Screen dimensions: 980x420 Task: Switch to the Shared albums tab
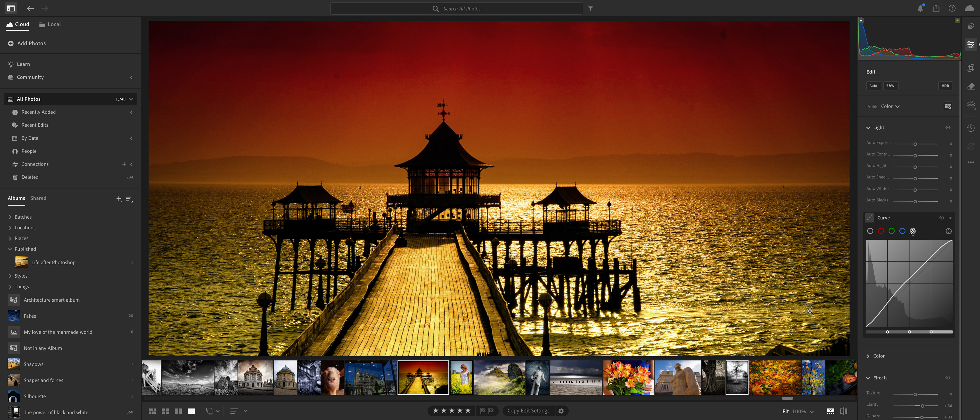coord(39,198)
